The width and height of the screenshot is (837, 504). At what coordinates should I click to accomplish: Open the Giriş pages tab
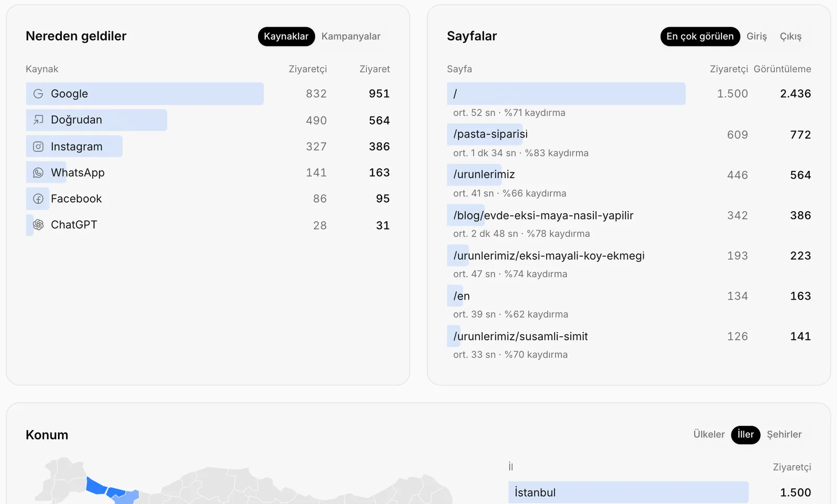point(756,37)
